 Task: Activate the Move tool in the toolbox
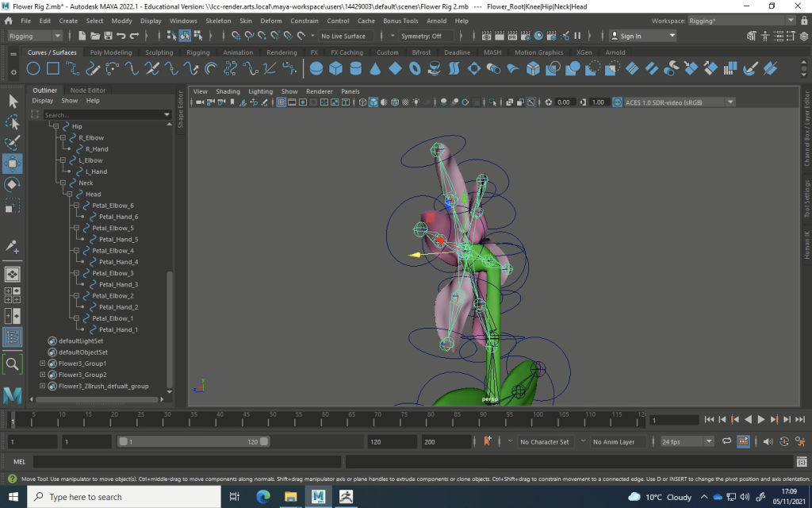pyautogui.click(x=13, y=164)
